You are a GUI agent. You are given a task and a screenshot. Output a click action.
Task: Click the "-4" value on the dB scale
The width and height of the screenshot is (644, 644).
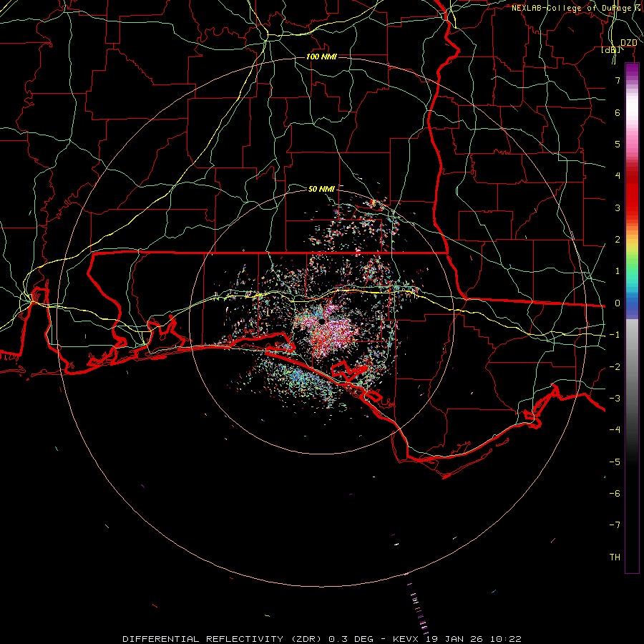(x=615, y=430)
